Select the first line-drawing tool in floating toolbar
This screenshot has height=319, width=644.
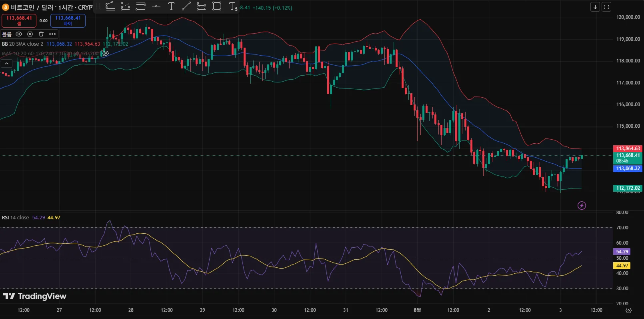coord(110,6)
